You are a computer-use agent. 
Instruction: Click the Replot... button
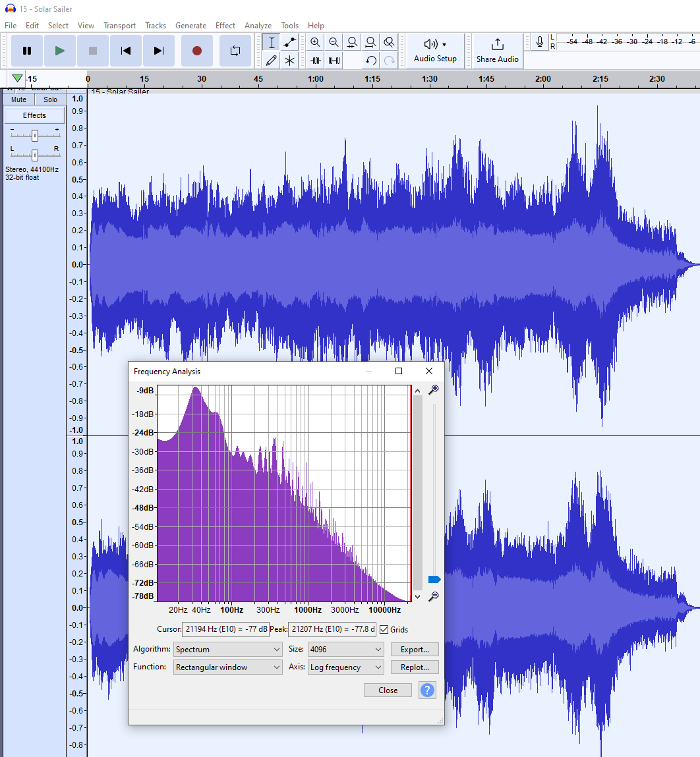pyautogui.click(x=415, y=667)
